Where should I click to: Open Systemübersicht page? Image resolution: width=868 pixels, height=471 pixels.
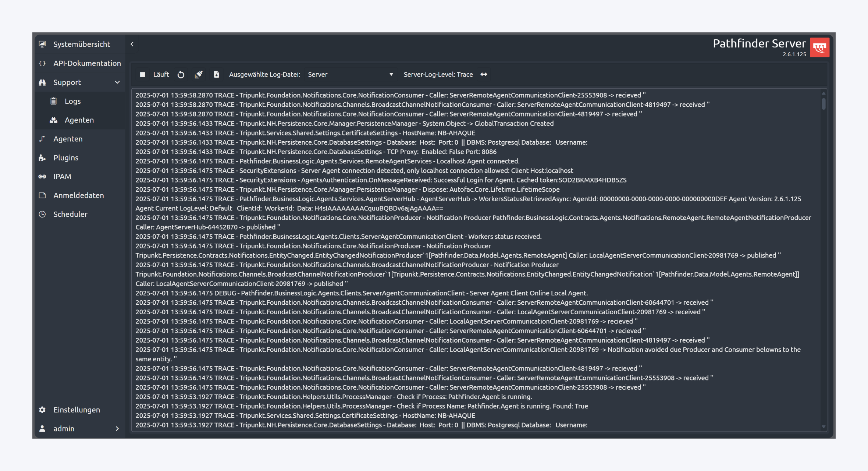point(82,44)
